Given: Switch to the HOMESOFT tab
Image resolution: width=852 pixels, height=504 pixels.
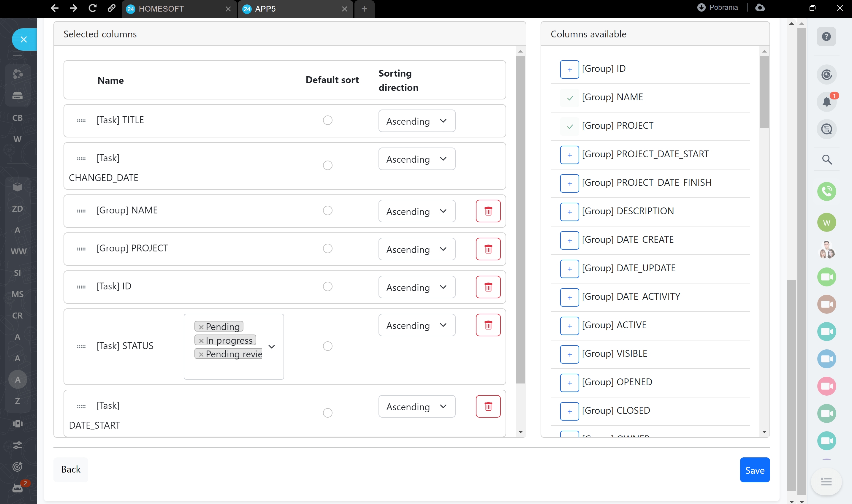Looking at the screenshot, I should tap(161, 9).
